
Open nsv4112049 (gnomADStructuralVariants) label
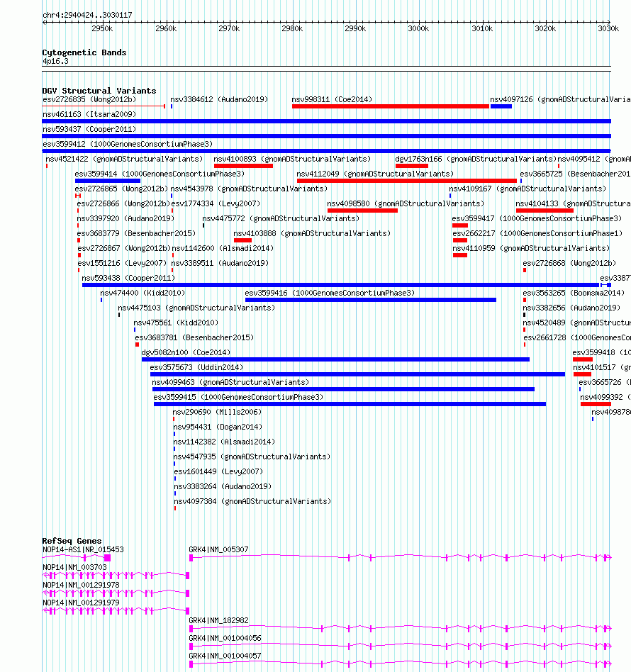click(x=375, y=174)
